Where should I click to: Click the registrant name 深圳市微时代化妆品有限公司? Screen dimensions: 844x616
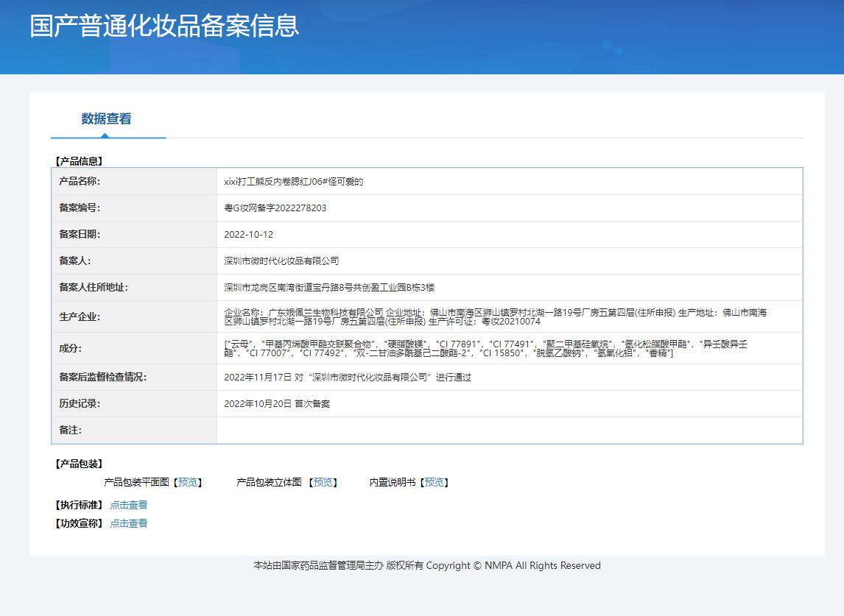pyautogui.click(x=281, y=261)
